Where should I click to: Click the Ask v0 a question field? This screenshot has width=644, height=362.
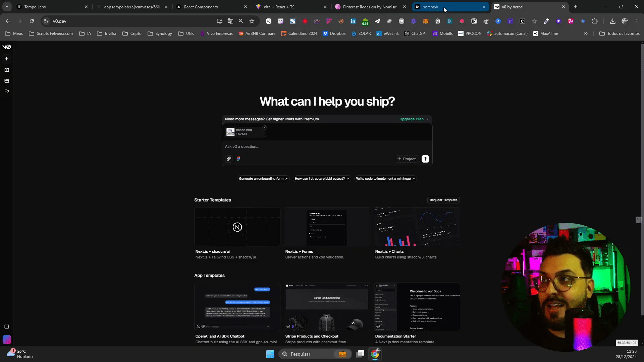point(327,146)
